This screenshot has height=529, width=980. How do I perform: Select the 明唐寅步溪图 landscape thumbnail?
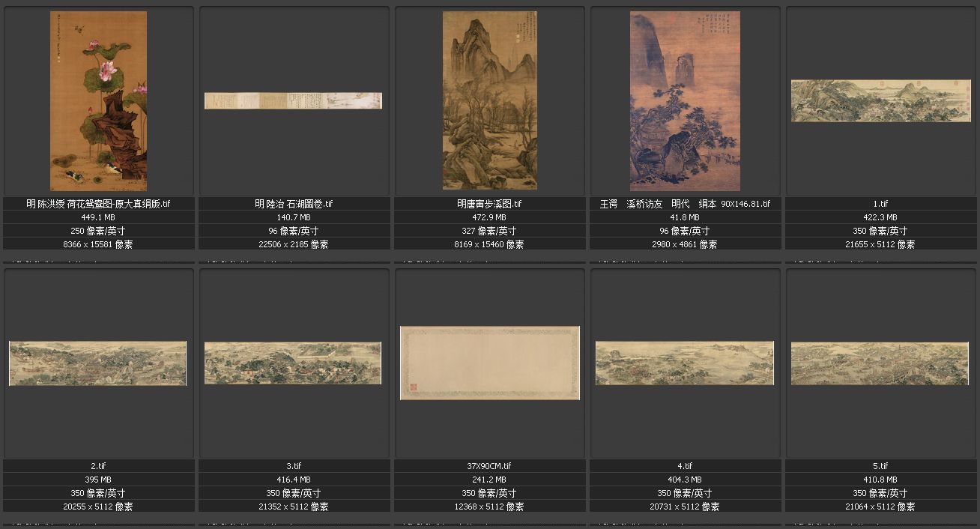(x=489, y=100)
